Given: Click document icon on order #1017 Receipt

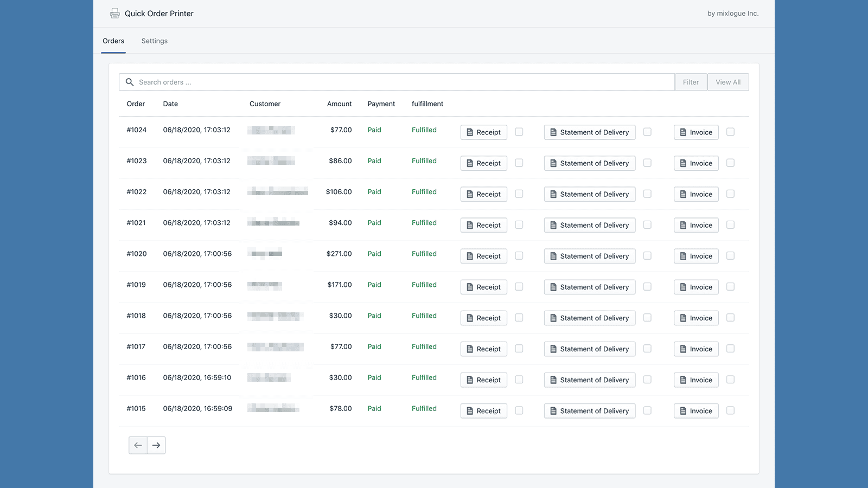Looking at the screenshot, I should (x=470, y=349).
